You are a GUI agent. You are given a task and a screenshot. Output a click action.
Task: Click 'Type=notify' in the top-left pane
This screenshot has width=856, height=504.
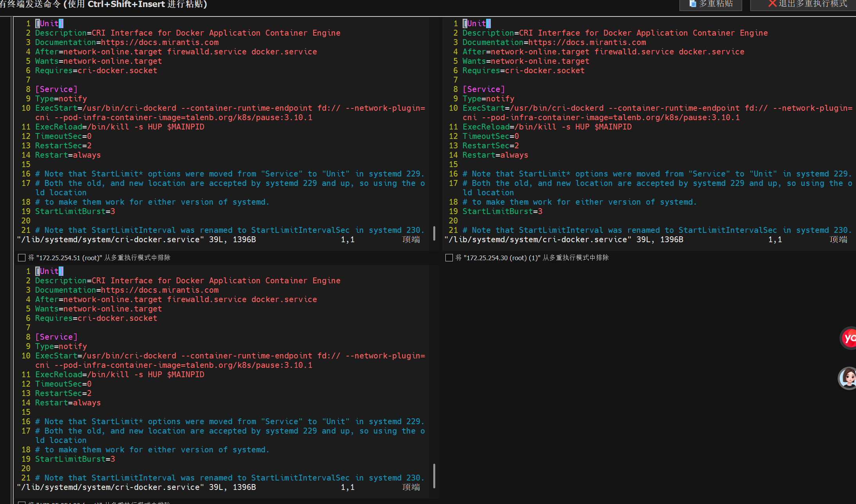(61, 99)
